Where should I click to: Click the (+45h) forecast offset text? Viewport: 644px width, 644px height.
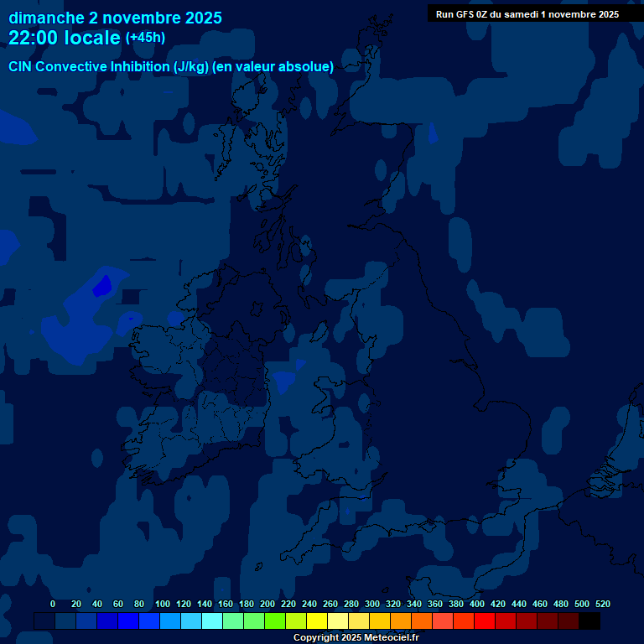click(145, 38)
